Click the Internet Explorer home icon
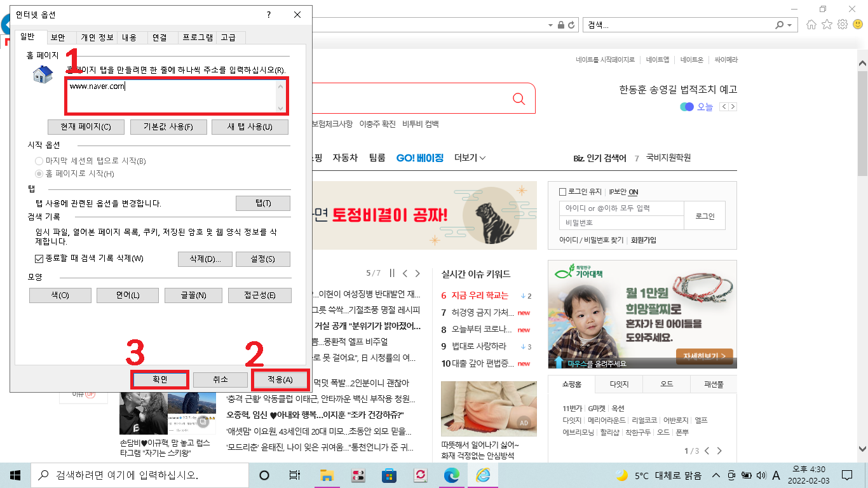868x488 pixels. pyautogui.click(x=811, y=25)
